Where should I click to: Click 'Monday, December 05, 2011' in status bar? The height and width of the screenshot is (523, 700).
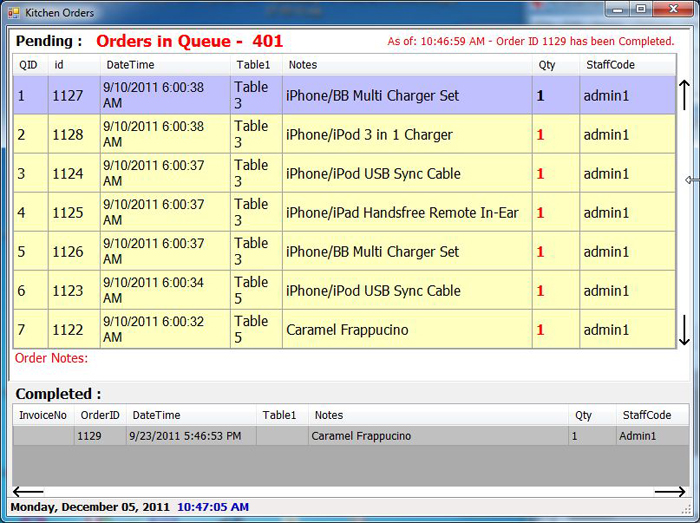[90, 507]
